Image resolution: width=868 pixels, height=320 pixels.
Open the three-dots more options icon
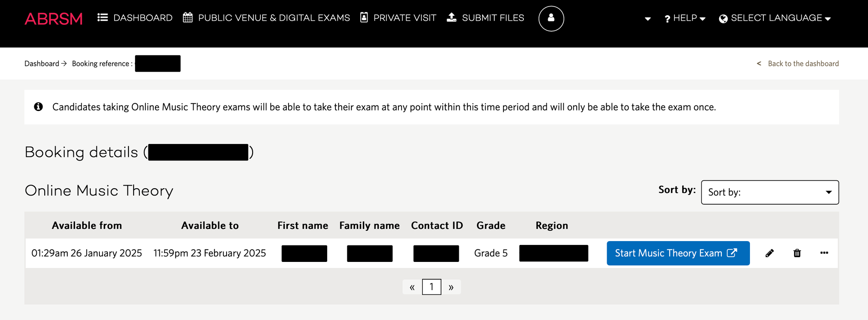point(824,253)
